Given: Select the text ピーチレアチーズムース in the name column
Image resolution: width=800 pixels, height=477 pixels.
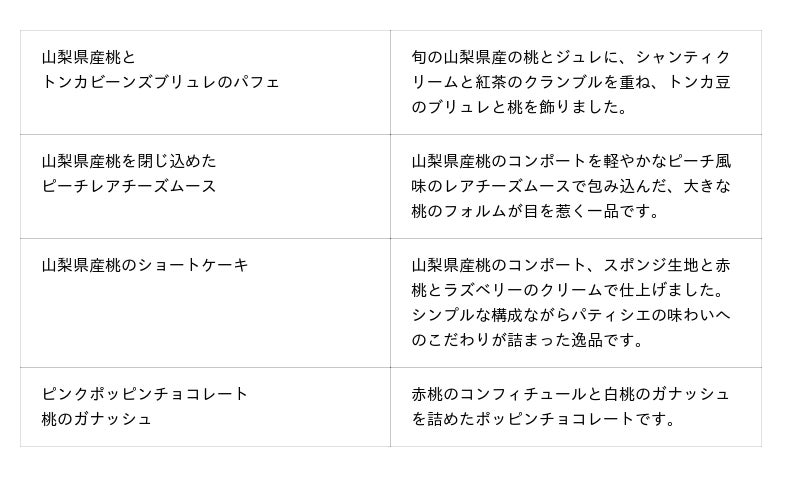Looking at the screenshot, I should (x=129, y=186).
